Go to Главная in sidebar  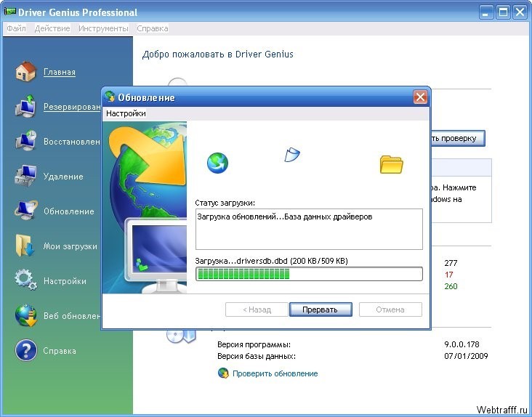(60, 72)
